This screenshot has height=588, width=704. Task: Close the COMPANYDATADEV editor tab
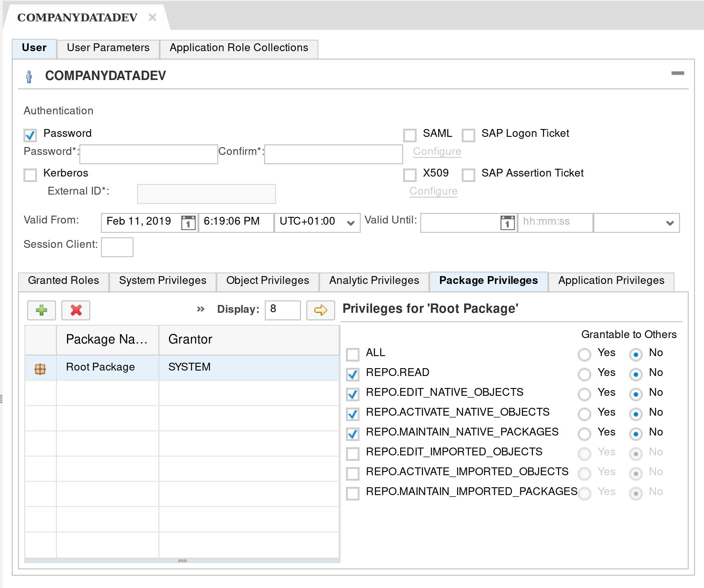pos(152,17)
